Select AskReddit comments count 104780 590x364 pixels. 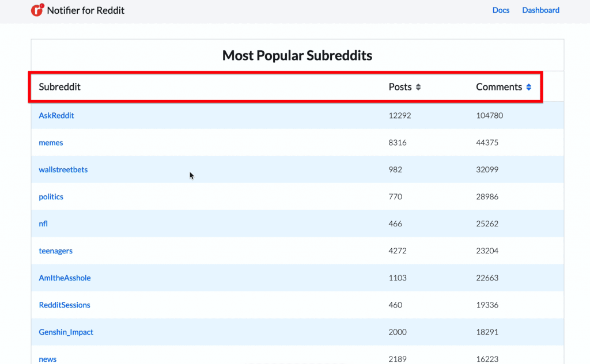point(490,115)
